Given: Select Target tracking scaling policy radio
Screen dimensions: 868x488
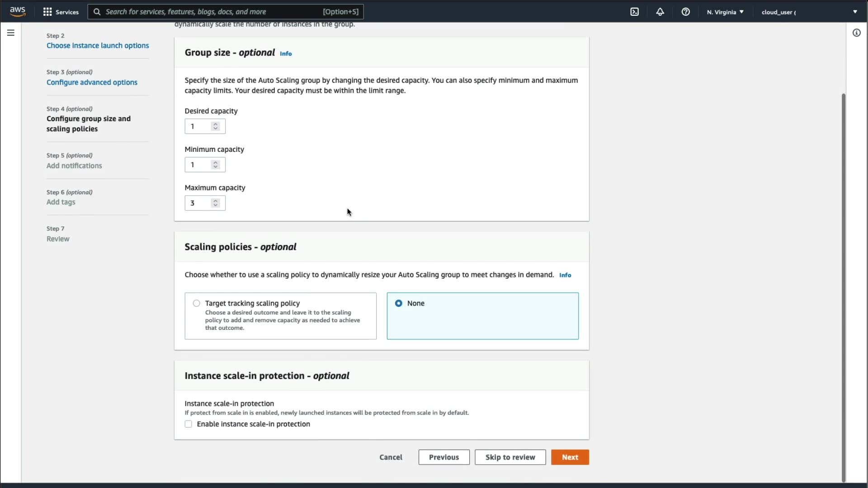Looking at the screenshot, I should coord(196,303).
